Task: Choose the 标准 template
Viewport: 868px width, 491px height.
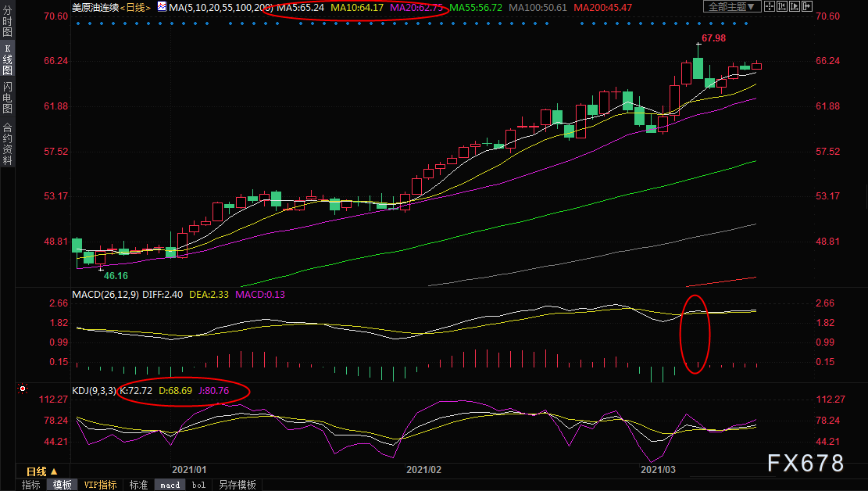Action: pyautogui.click(x=138, y=485)
